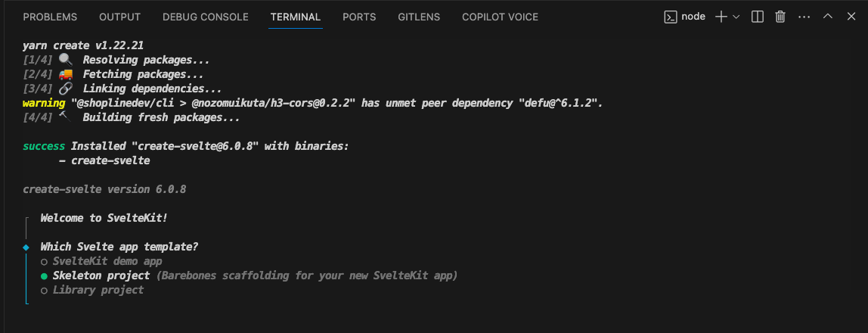Close the terminal panel
Viewport: 868px width, 333px height.
[x=851, y=17]
